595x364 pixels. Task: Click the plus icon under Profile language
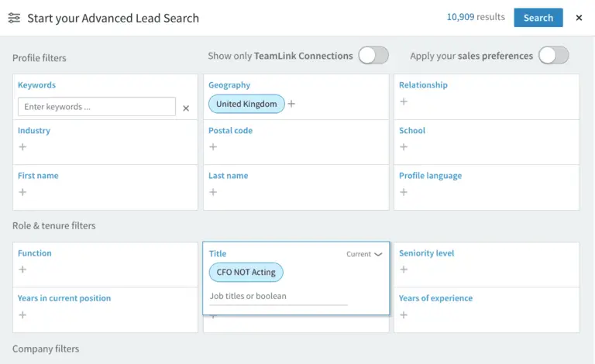tap(404, 192)
